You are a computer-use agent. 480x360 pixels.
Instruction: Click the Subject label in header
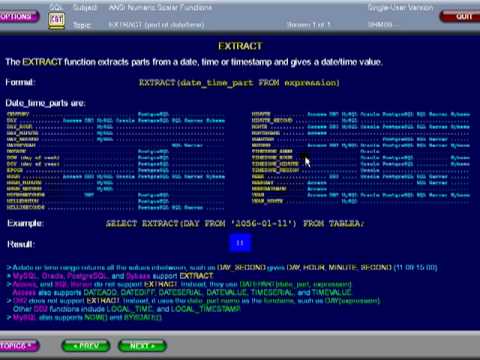click(85, 7)
